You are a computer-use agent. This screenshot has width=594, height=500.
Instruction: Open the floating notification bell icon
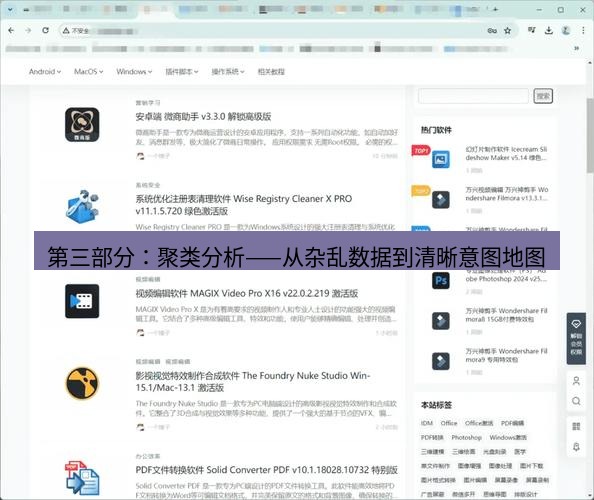(x=576, y=447)
